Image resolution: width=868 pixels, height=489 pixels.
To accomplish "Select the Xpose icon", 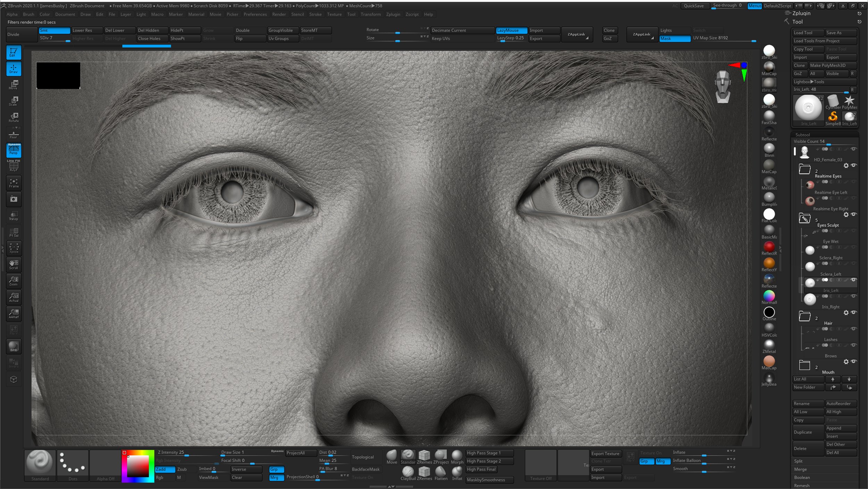I will [x=14, y=248].
